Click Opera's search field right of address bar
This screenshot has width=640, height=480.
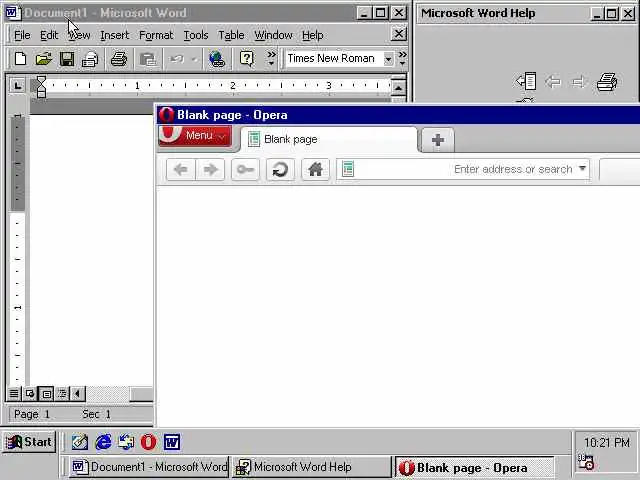coord(620,169)
